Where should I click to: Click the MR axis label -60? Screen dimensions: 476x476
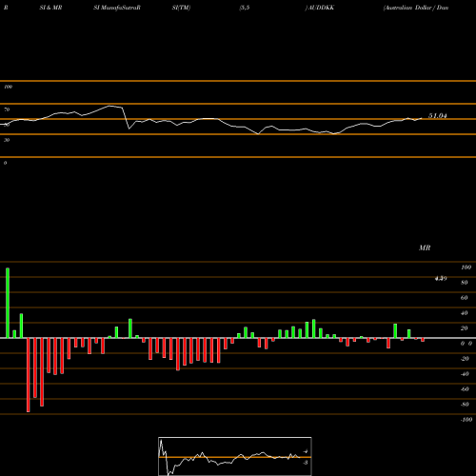tap(465, 389)
